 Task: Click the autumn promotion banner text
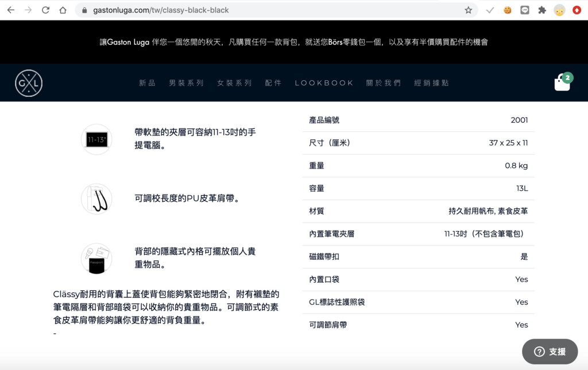click(x=294, y=42)
